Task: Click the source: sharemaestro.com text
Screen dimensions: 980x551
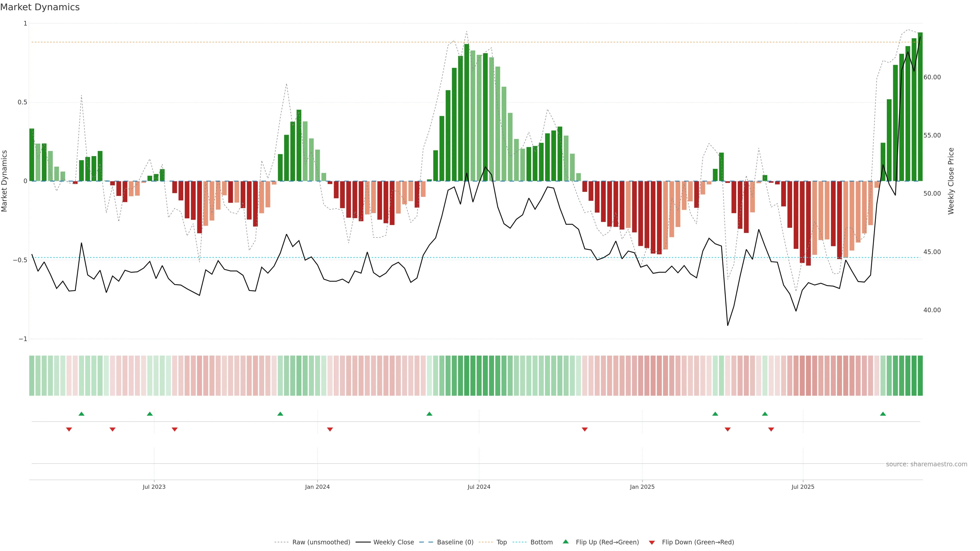Action: tap(926, 464)
